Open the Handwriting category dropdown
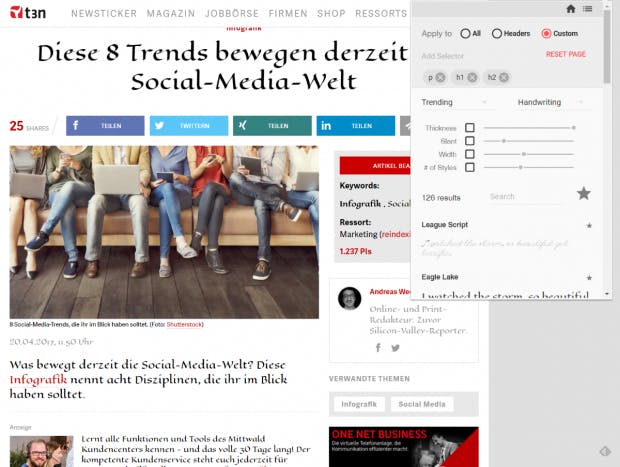This screenshot has height=467, width=620. [550, 102]
